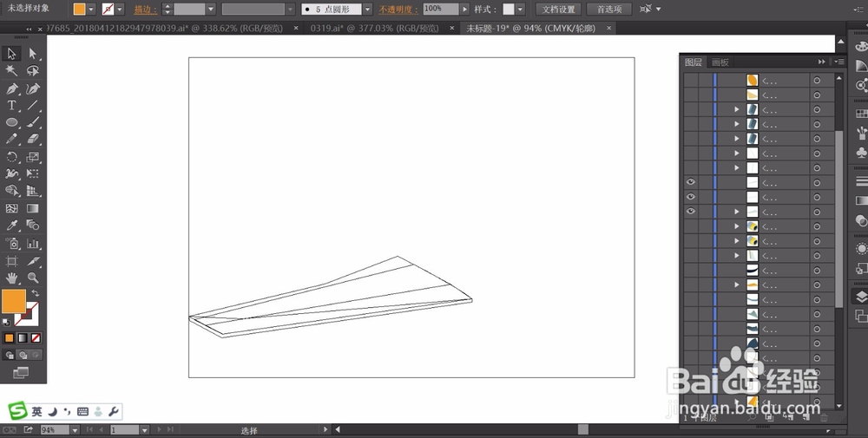
Task: Open the 样式 graphic style dropdown
Action: coord(520,10)
